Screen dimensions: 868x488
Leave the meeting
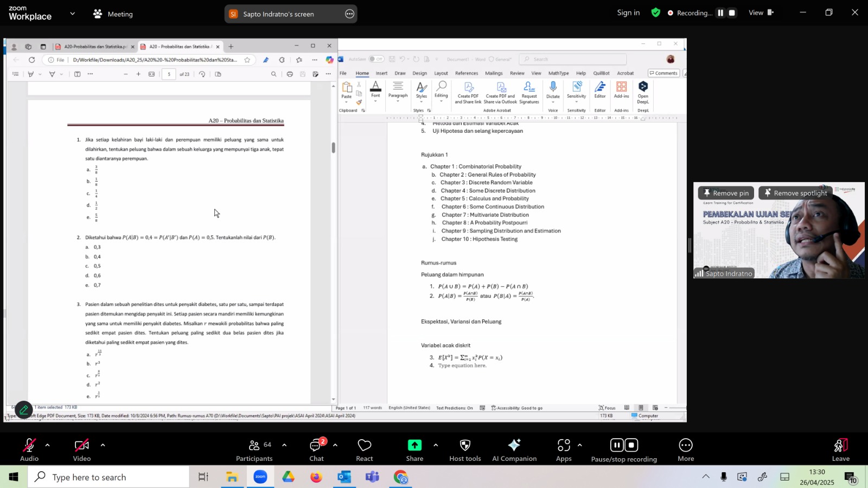coord(840,450)
